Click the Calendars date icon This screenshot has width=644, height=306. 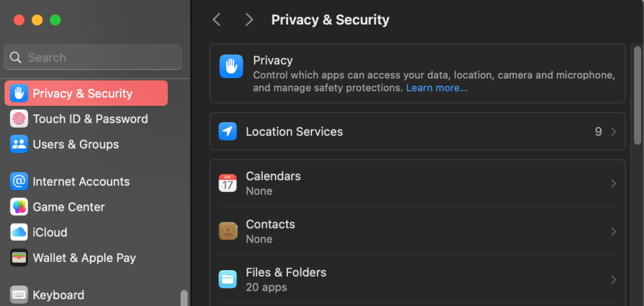click(x=228, y=183)
